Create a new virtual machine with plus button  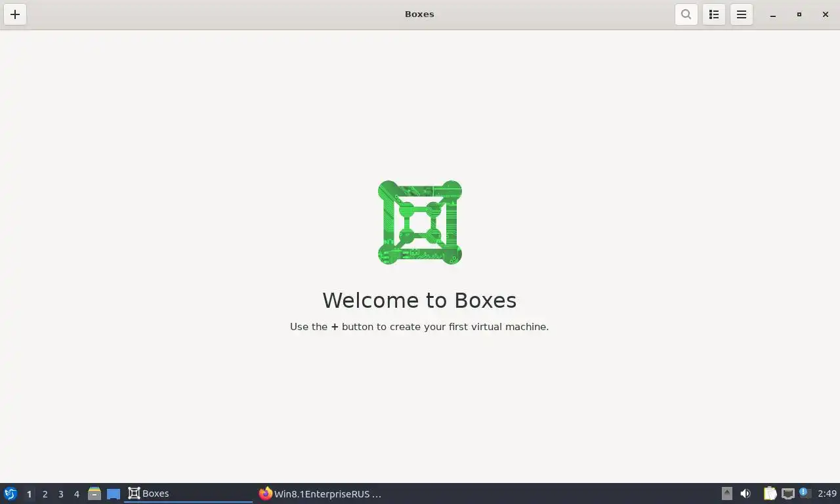[x=15, y=14]
